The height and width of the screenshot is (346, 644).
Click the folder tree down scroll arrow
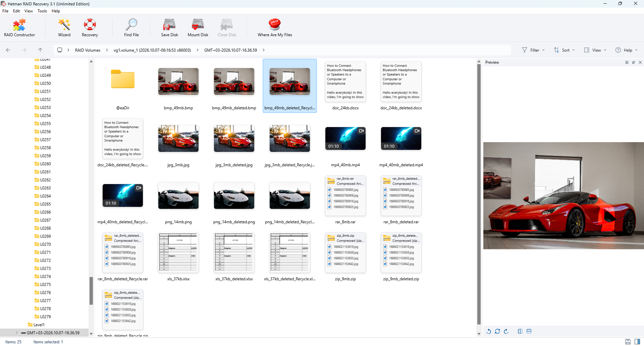tap(91, 334)
